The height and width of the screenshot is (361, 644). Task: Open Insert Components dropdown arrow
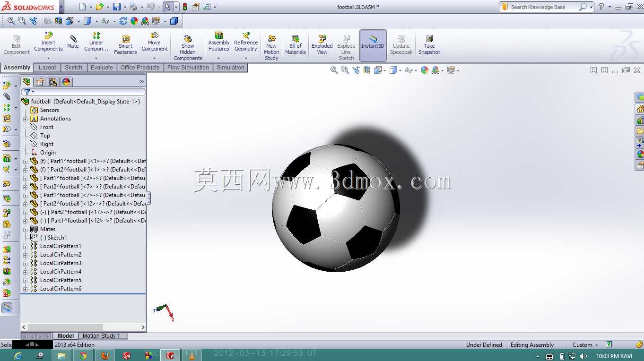coord(48,59)
